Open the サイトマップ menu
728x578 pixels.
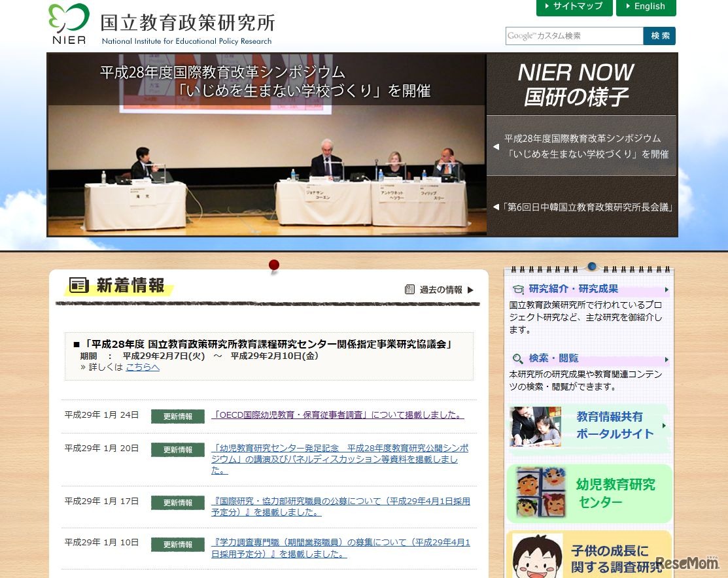(x=574, y=8)
